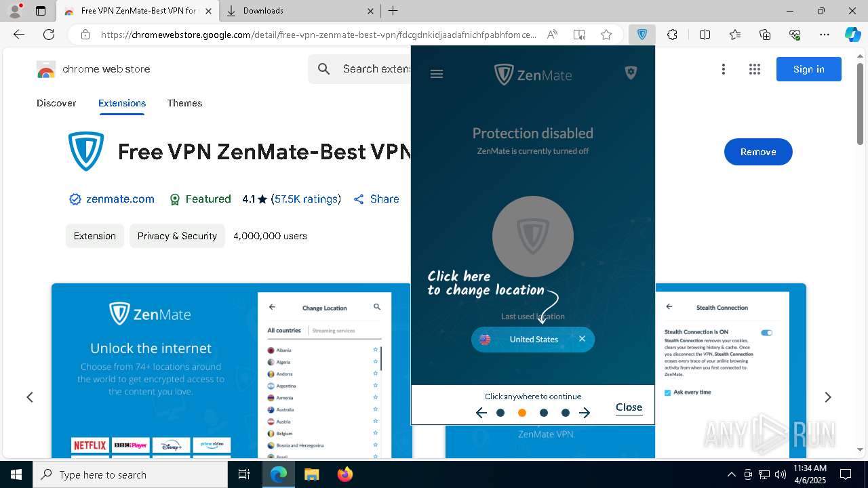
Task: Click Sign in button
Action: (809, 69)
